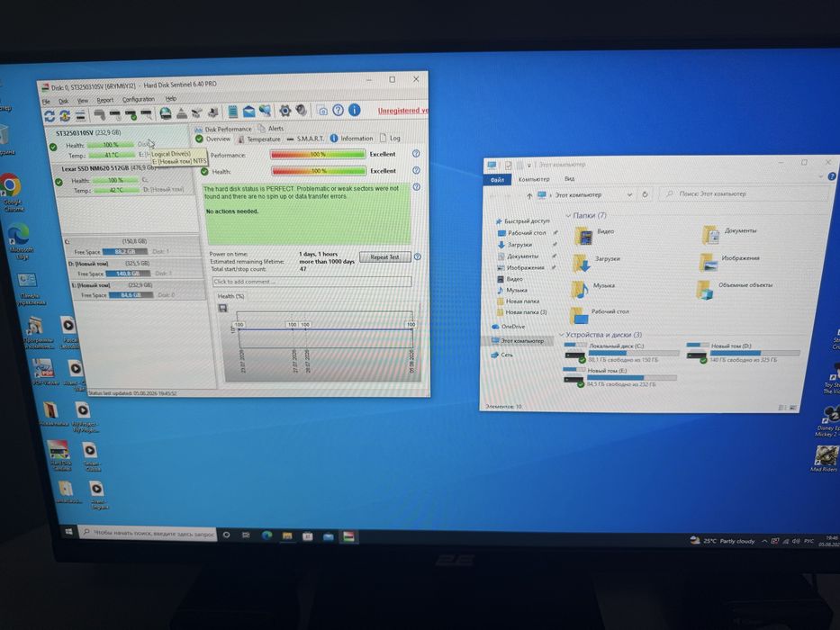The height and width of the screenshot is (630, 840).
Task: Open the Report menu in Hard Disk Sentinel
Action: [x=105, y=100]
